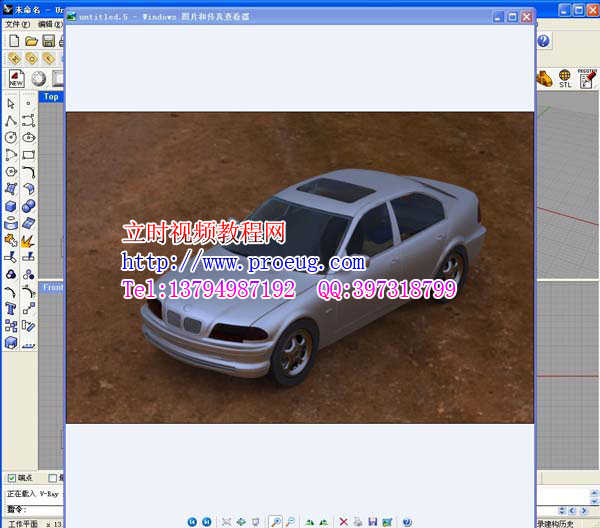
Task: Go to previous image in picture viewer
Action: point(192,521)
